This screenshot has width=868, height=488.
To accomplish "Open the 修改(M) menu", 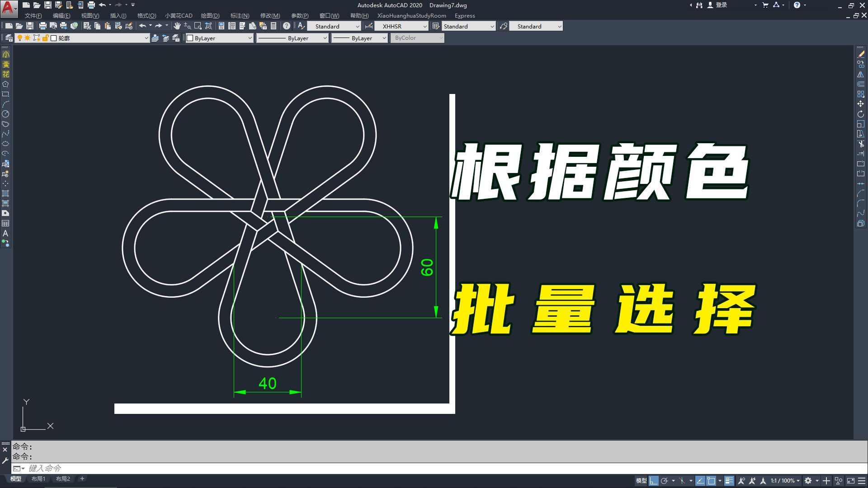I will point(270,15).
